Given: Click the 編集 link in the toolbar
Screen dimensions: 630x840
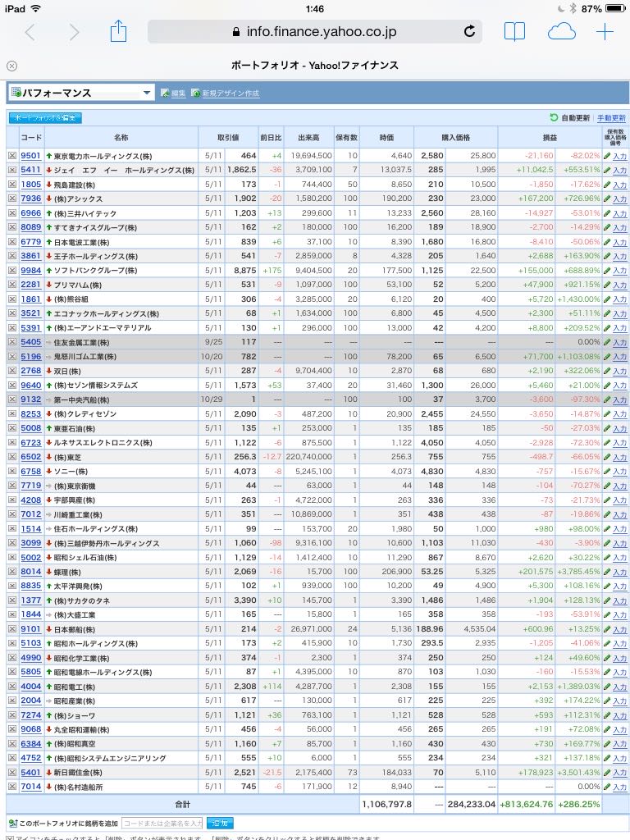Looking at the screenshot, I should tap(178, 94).
